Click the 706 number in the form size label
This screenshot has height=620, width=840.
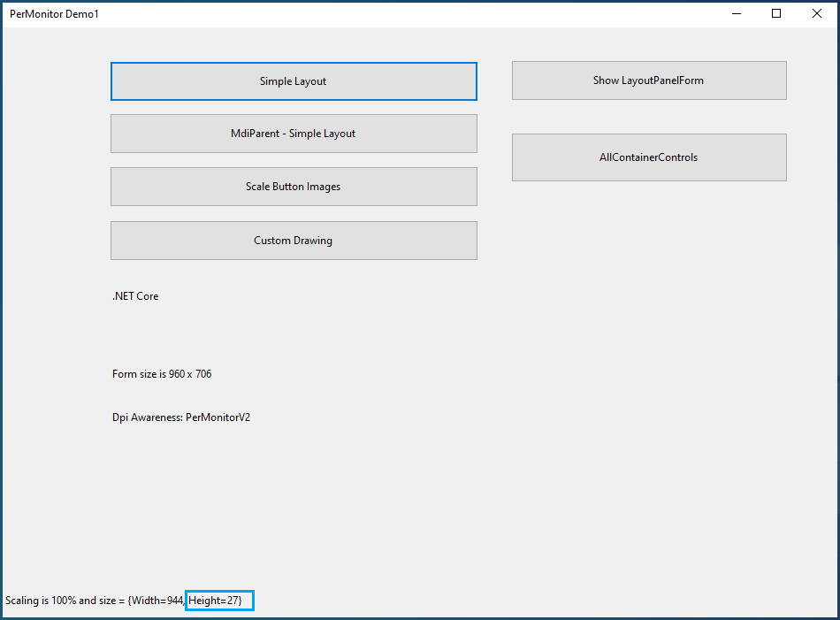click(205, 373)
